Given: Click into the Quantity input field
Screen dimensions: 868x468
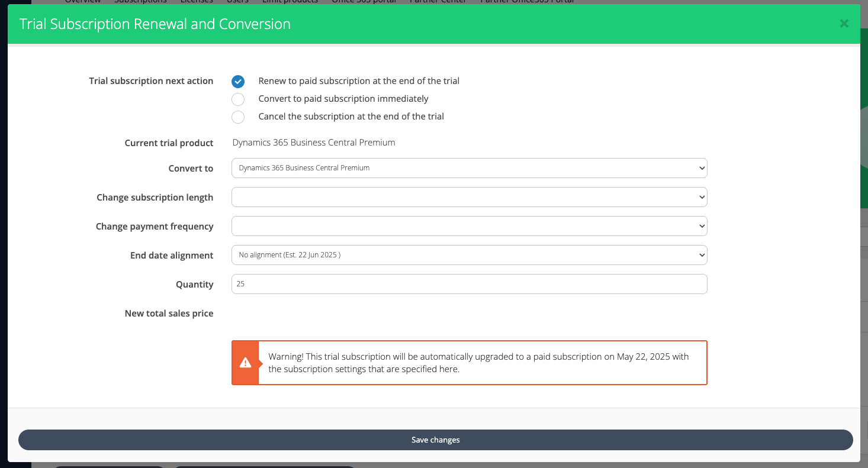Looking at the screenshot, I should click(469, 284).
